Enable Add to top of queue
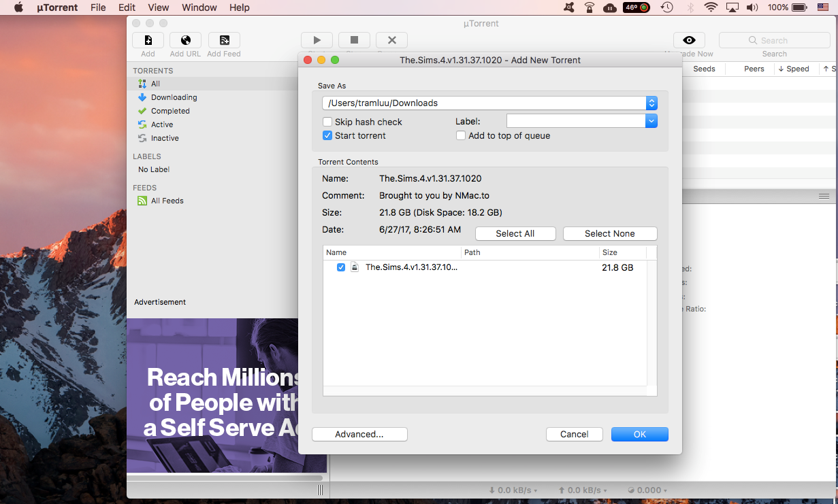 coord(461,135)
